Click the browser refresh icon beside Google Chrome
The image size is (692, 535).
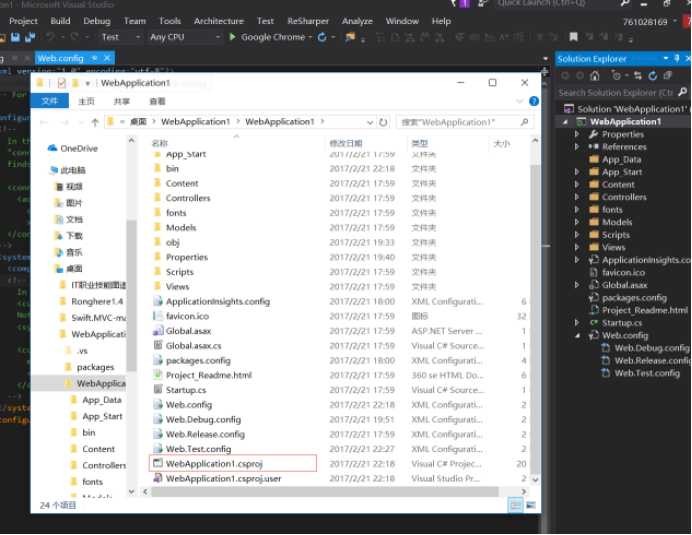(322, 37)
